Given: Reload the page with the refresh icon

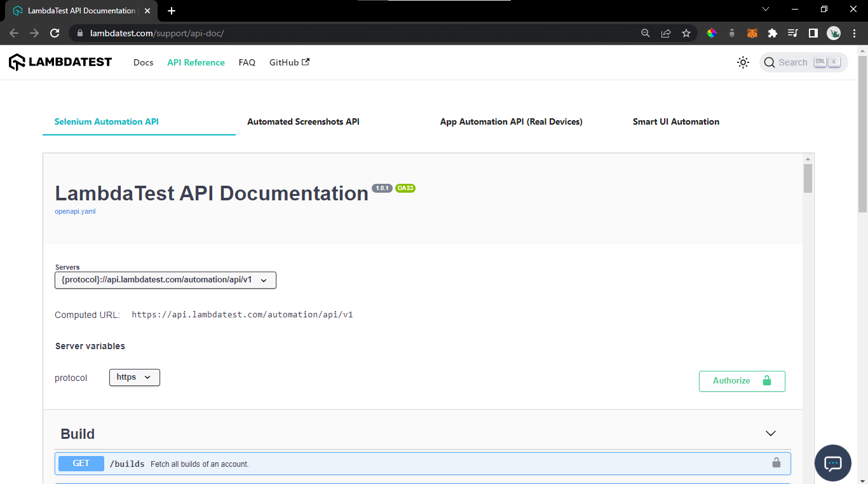Looking at the screenshot, I should point(55,33).
